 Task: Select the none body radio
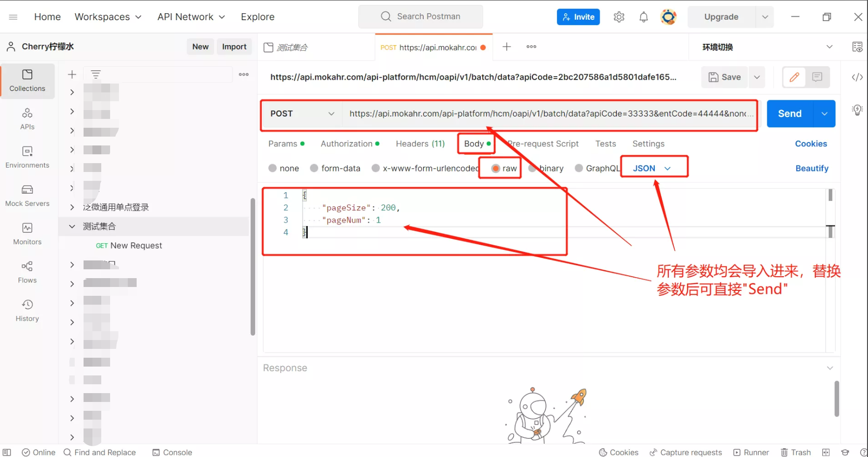(272, 168)
